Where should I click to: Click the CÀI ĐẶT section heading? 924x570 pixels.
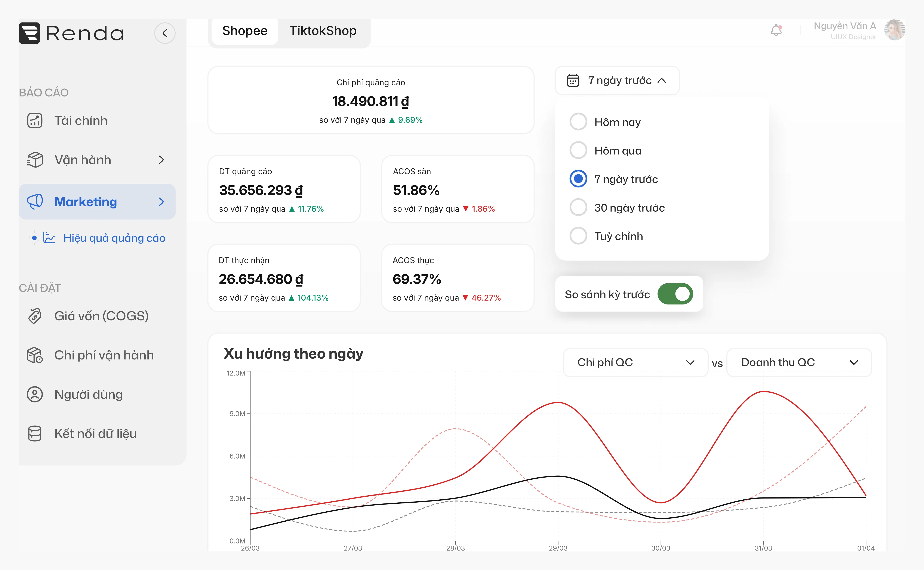coord(40,288)
